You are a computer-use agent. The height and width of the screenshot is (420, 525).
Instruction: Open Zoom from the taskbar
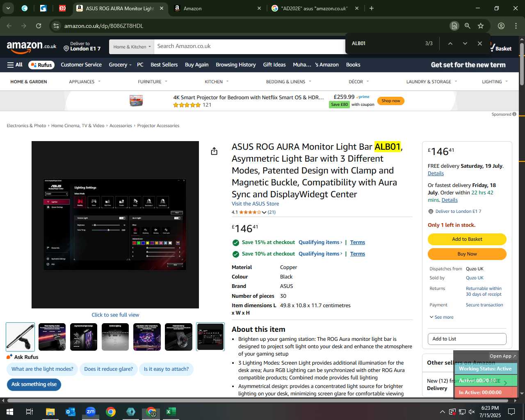pyautogui.click(x=90, y=412)
